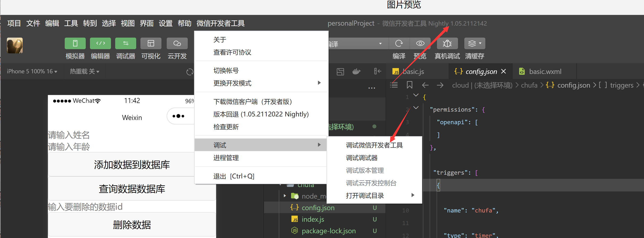Screen dimensions: 644x238
Task: Click the collapse sidebar icon
Action: 378,71
